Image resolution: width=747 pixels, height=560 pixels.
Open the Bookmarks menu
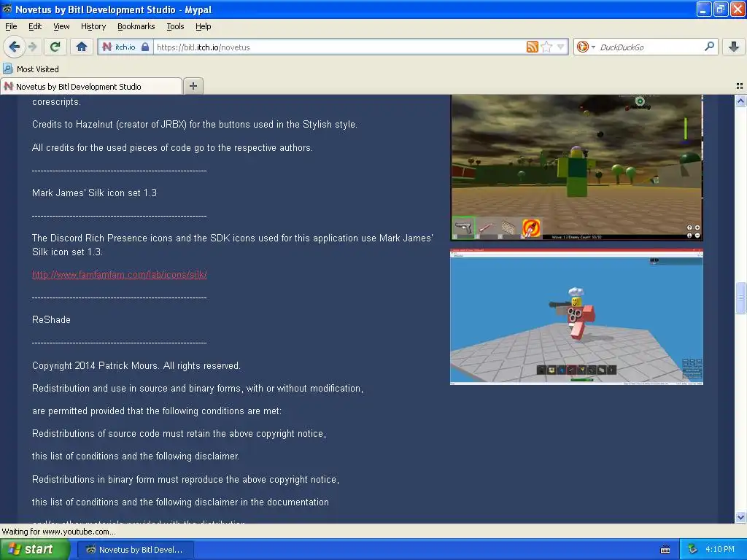coord(136,26)
